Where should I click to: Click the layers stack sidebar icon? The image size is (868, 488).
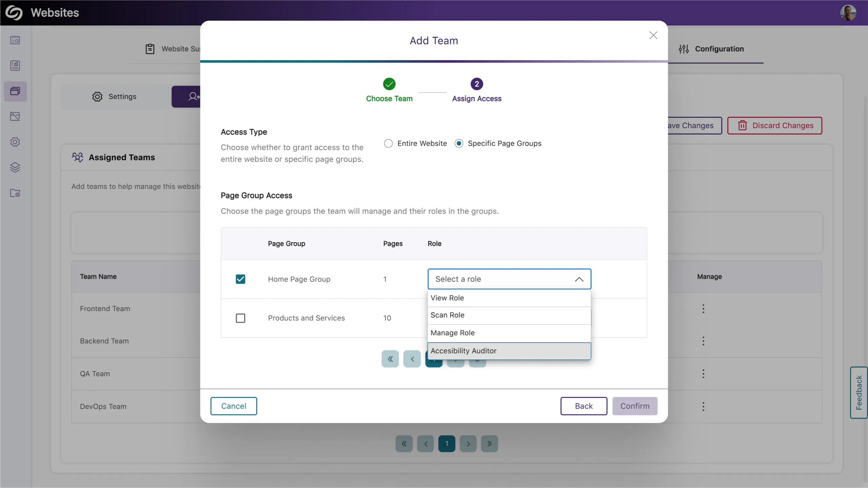[x=15, y=167]
